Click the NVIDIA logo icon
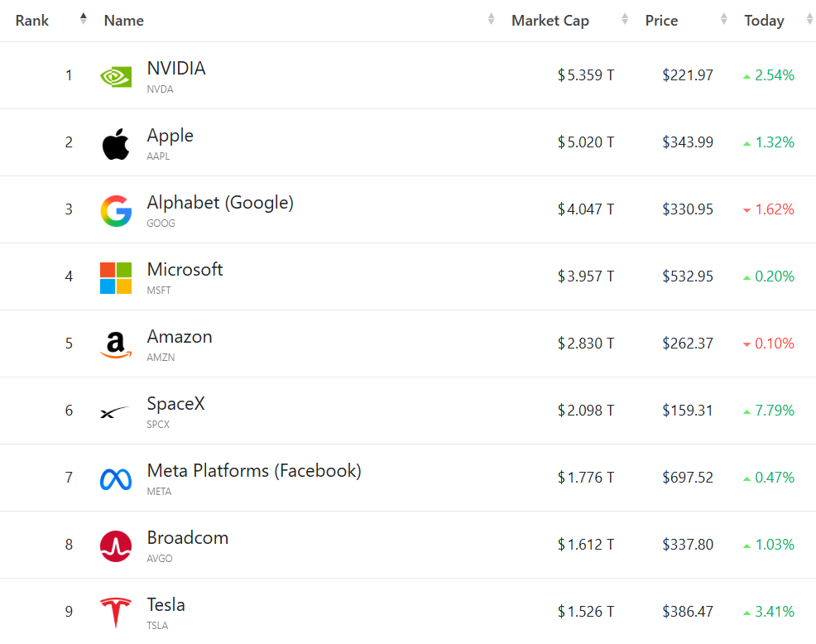This screenshot has height=644, width=816. pyautogui.click(x=116, y=77)
